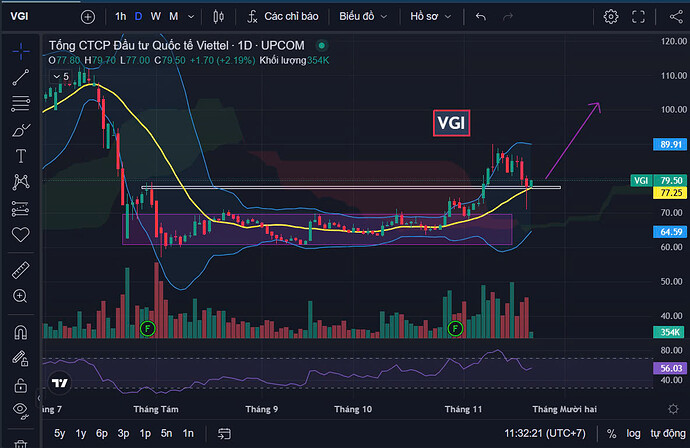Switch to 1h timeframe

click(120, 17)
